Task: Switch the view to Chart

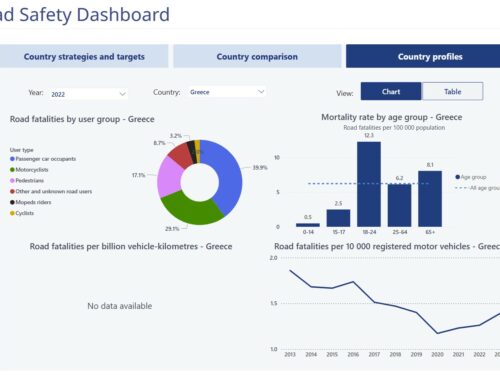Action: pos(391,91)
